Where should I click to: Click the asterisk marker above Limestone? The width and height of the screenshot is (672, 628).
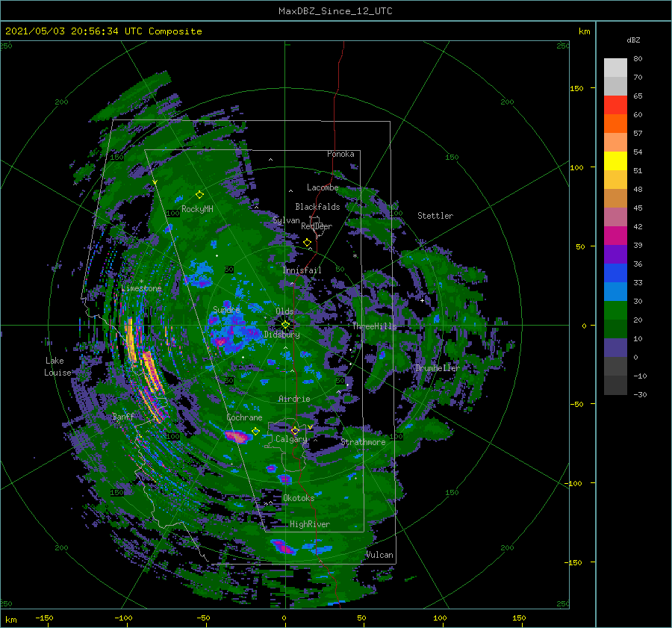point(141,282)
